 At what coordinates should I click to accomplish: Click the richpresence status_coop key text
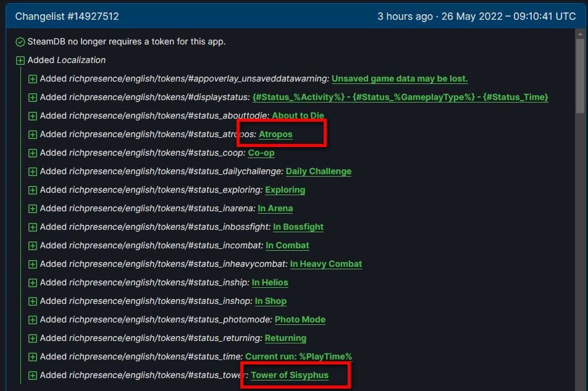pyautogui.click(x=157, y=153)
